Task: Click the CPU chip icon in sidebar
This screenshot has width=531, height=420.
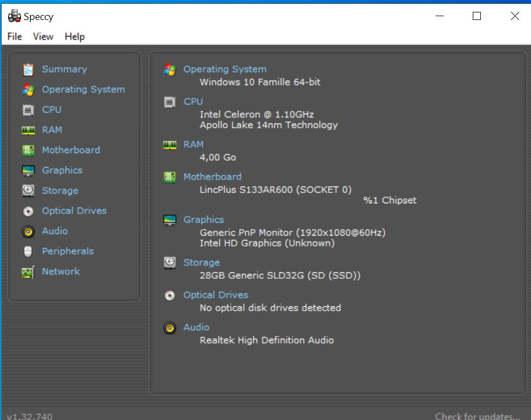Action: point(28,110)
